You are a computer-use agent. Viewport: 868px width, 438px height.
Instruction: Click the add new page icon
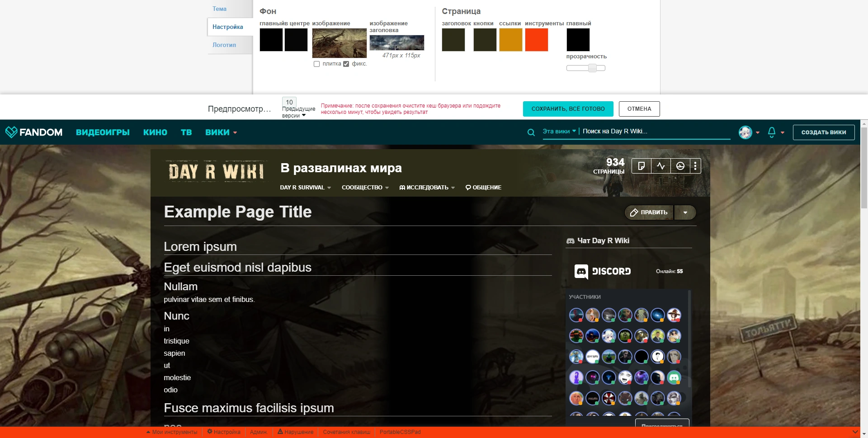coord(641,166)
